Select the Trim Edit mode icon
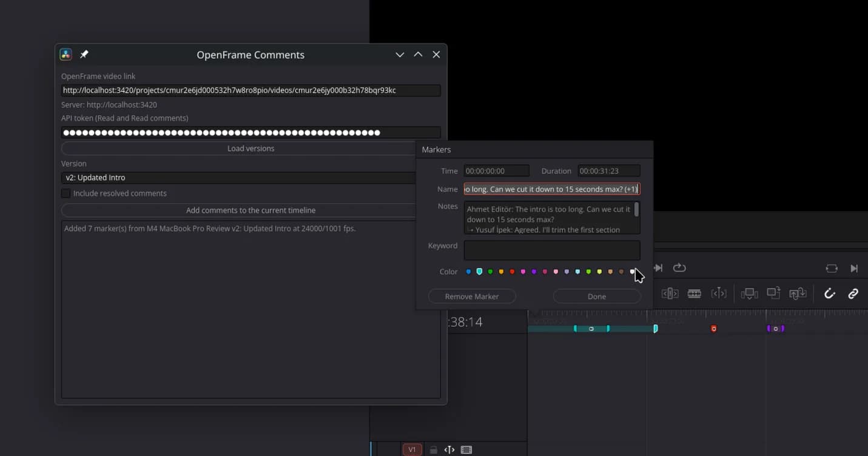Viewport: 868px width, 456px height. coord(670,294)
